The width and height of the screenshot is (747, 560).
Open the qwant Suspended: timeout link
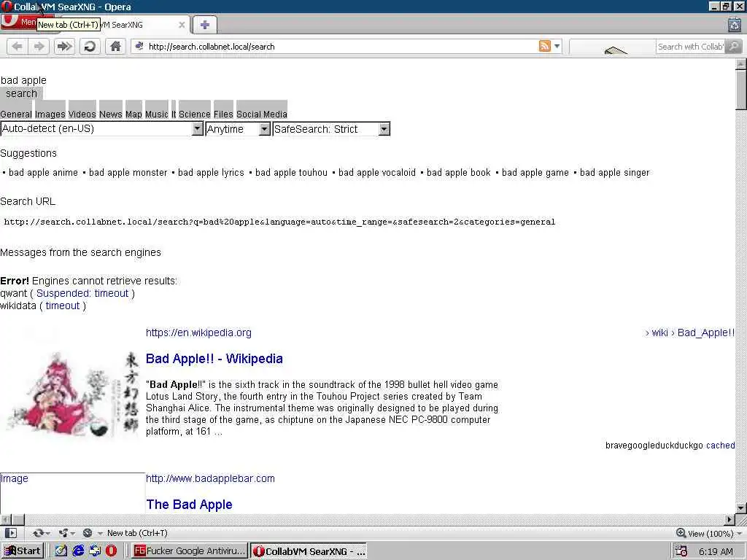pyautogui.click(x=82, y=293)
